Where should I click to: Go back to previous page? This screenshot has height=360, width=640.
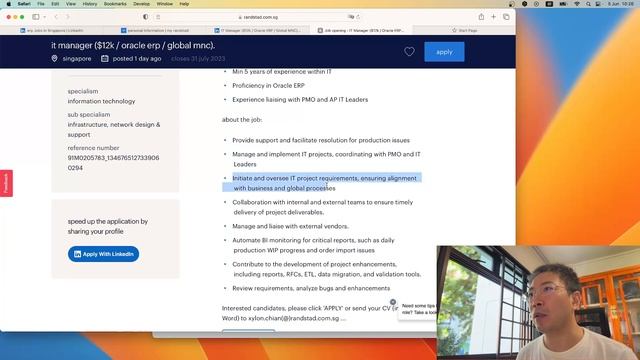pyautogui.click(x=56, y=17)
